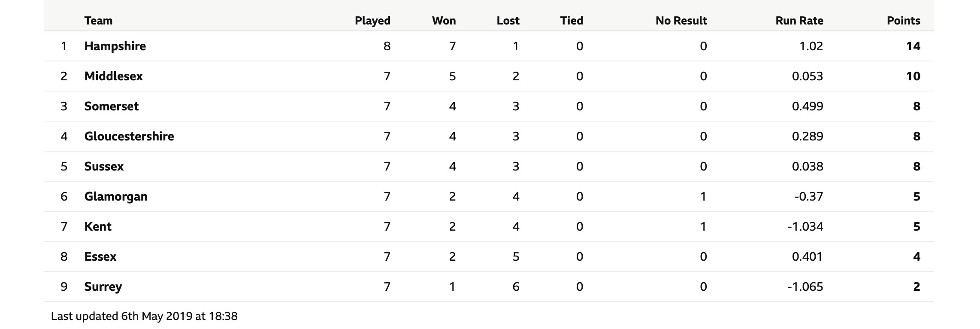Choose Gloucestershire in the table
This screenshot has width=980, height=329.
(x=129, y=136)
